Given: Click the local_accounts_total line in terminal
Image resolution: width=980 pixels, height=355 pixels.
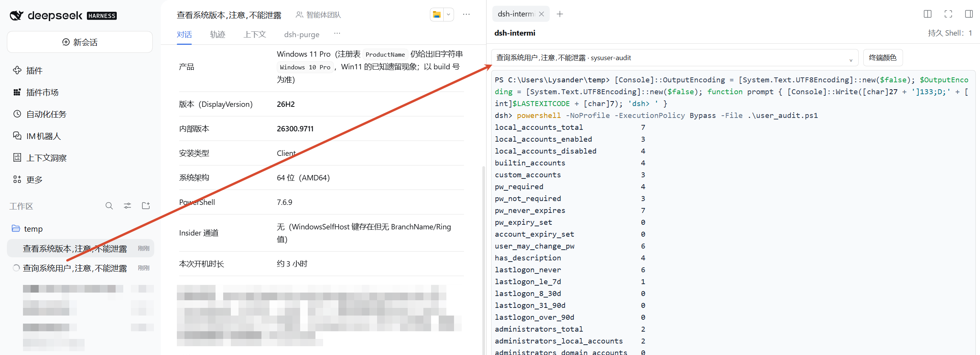Looking at the screenshot, I should click(570, 127).
